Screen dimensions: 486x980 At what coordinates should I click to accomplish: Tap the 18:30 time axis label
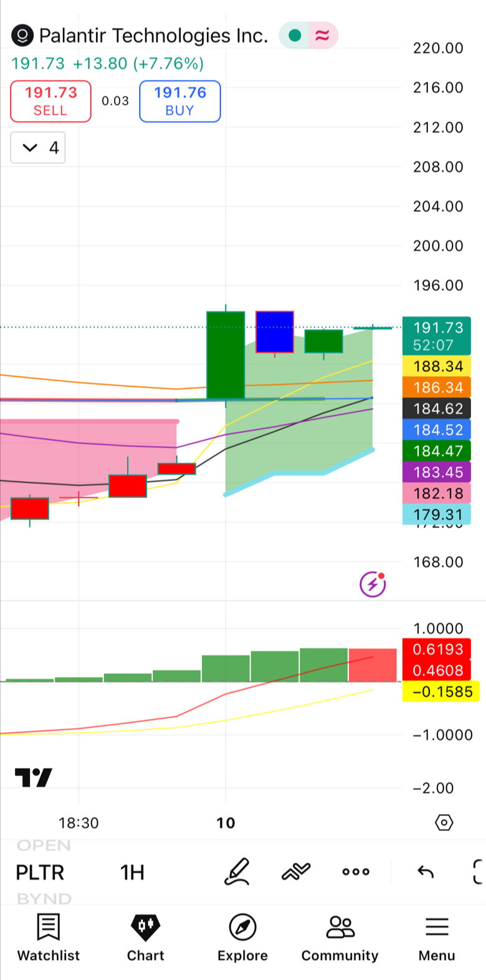click(x=79, y=823)
